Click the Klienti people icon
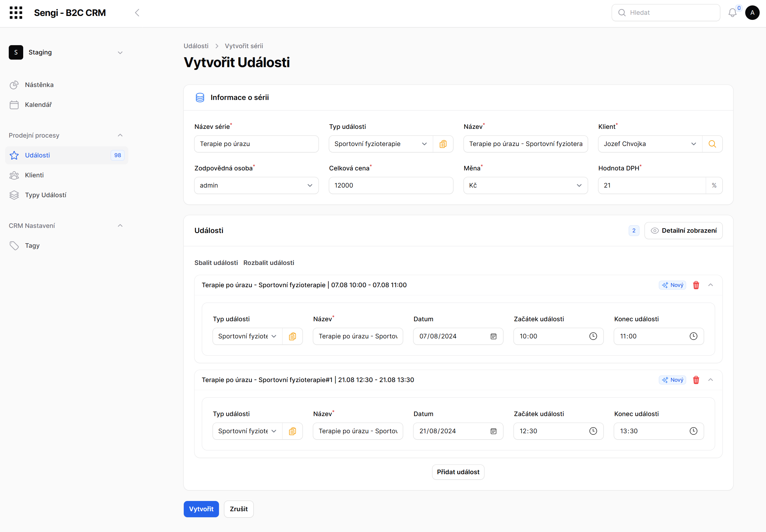Viewport: 766px width, 532px height. coord(14,175)
